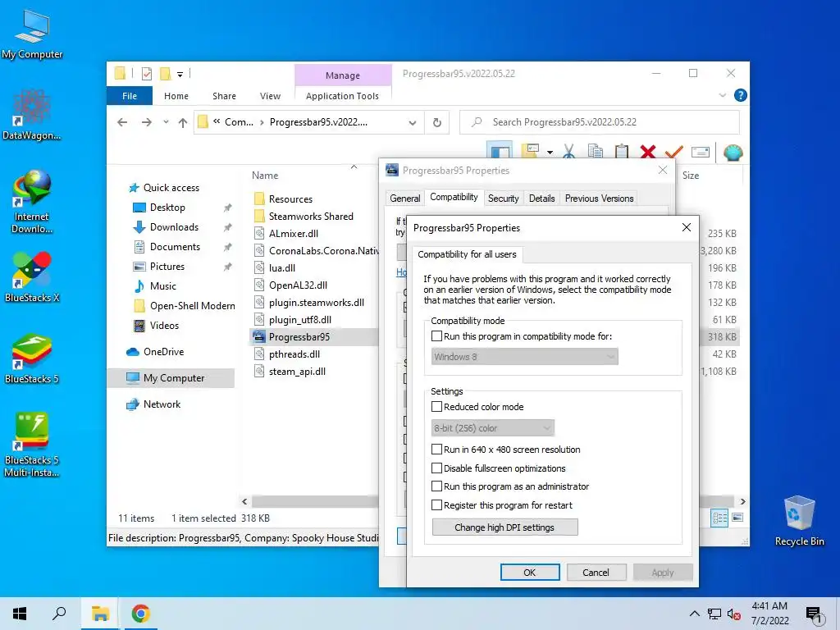Open the blue Help question mark icon

pos(741,95)
